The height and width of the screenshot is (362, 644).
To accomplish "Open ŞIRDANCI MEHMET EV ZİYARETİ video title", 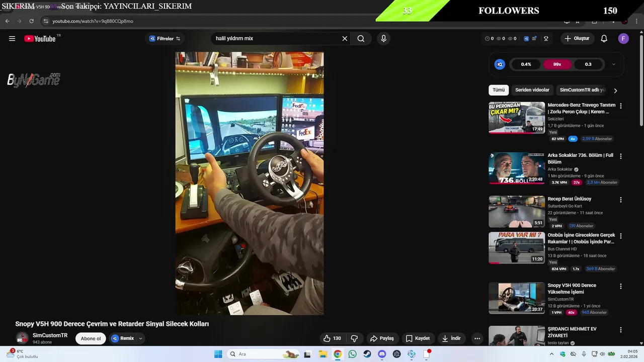I will click(x=572, y=332).
